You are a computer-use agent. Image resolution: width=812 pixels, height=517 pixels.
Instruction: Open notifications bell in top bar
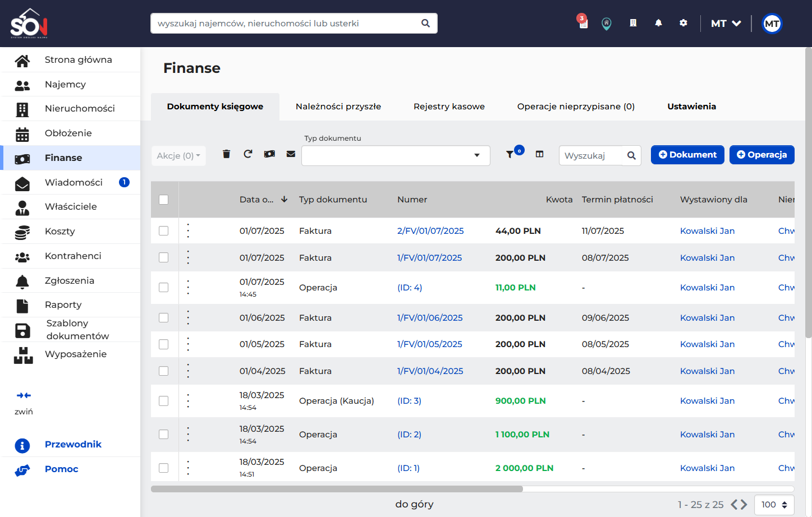click(658, 23)
